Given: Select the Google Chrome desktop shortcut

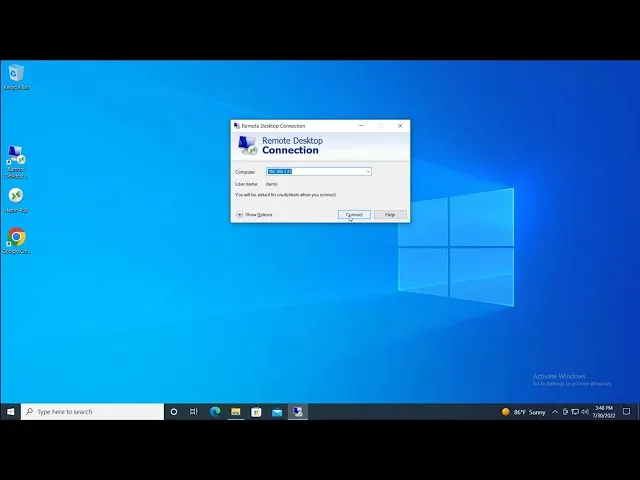Looking at the screenshot, I should tap(16, 239).
